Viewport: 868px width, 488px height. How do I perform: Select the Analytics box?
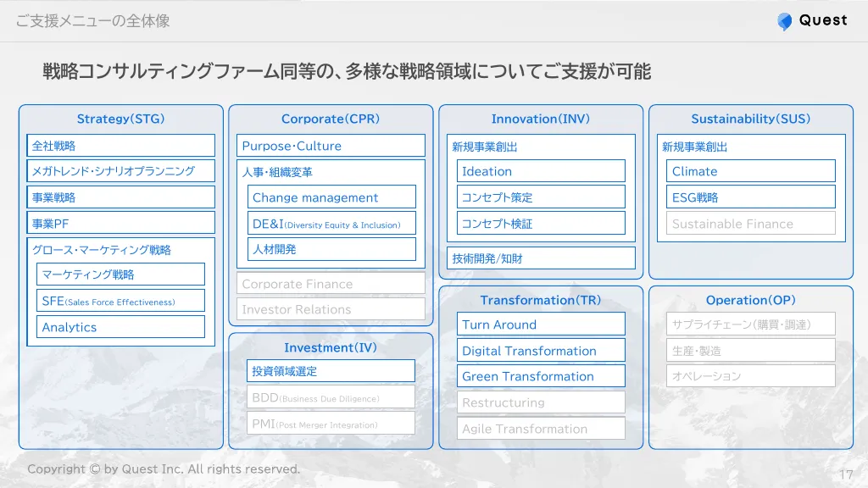(x=120, y=327)
